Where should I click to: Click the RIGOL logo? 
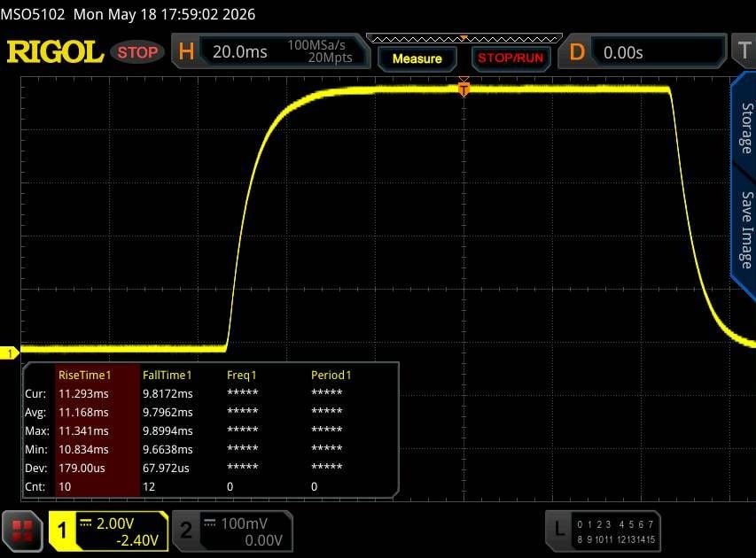tap(55, 52)
